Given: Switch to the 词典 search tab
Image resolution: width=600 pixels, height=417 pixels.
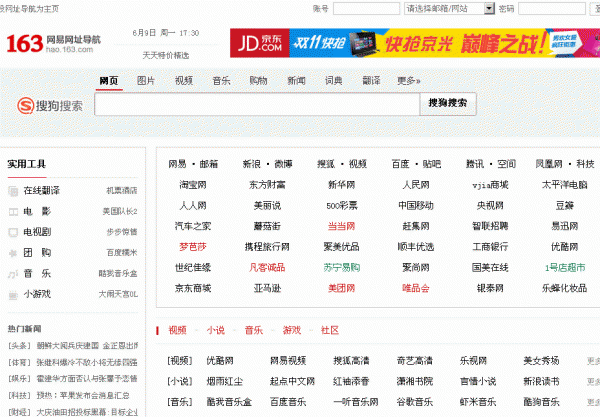Looking at the screenshot, I should click(334, 81).
